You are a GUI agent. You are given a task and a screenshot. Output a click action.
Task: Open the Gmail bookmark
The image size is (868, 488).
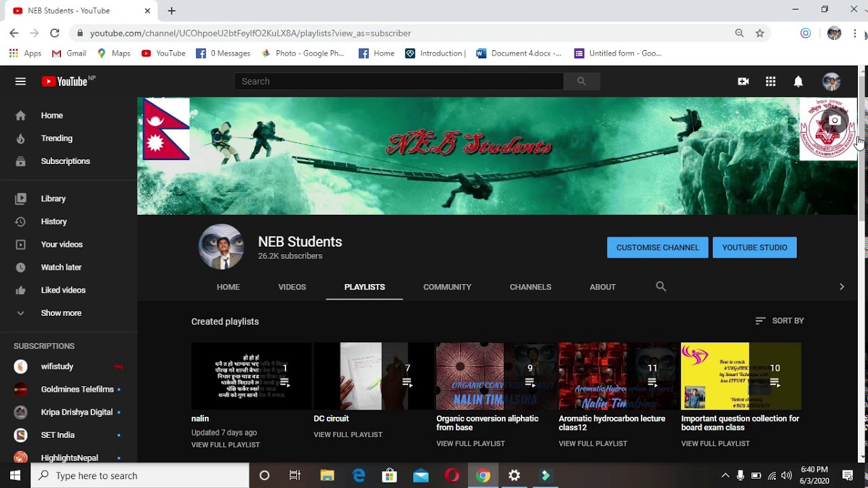pos(69,54)
